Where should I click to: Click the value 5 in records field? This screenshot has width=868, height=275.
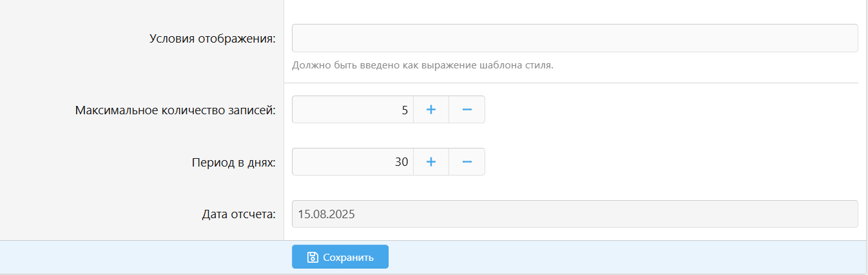click(x=405, y=110)
